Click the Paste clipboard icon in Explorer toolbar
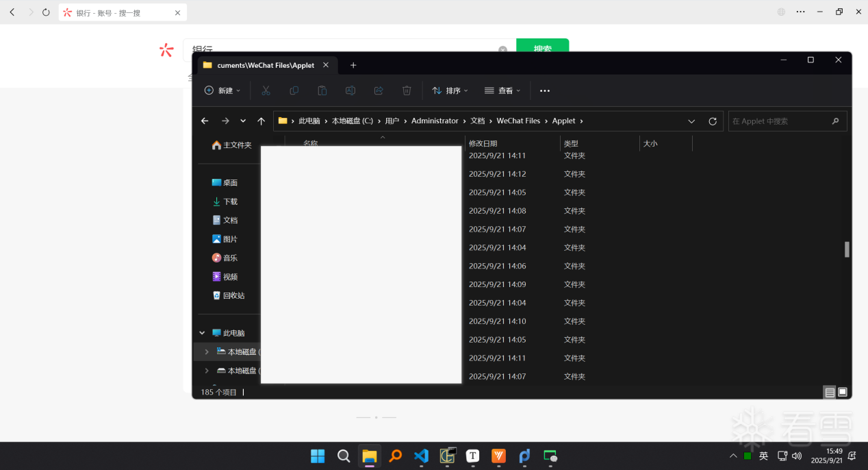Image resolution: width=868 pixels, height=470 pixels. pyautogui.click(x=322, y=90)
